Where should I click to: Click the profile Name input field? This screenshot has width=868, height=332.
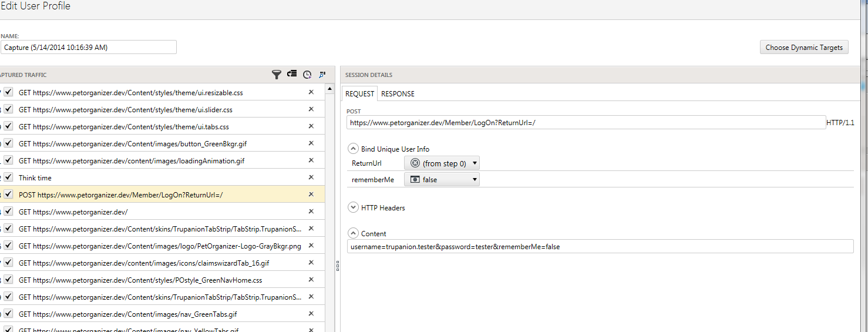(88, 48)
